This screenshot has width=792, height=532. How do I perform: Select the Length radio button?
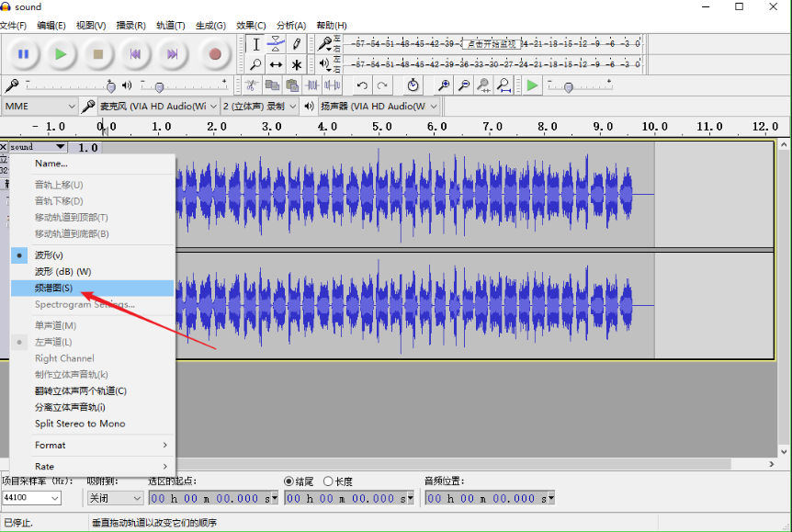click(328, 481)
